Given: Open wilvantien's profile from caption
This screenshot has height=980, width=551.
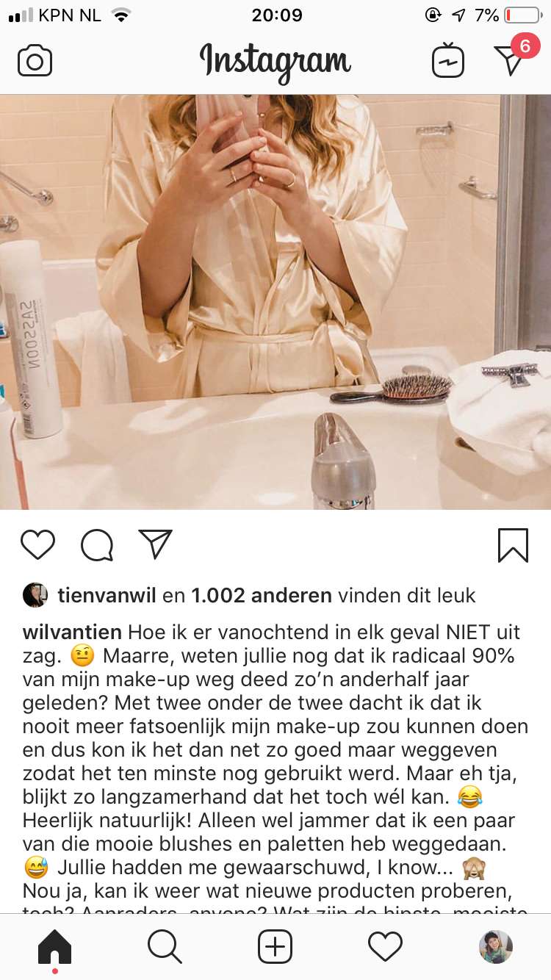Looking at the screenshot, I should coord(73,632).
